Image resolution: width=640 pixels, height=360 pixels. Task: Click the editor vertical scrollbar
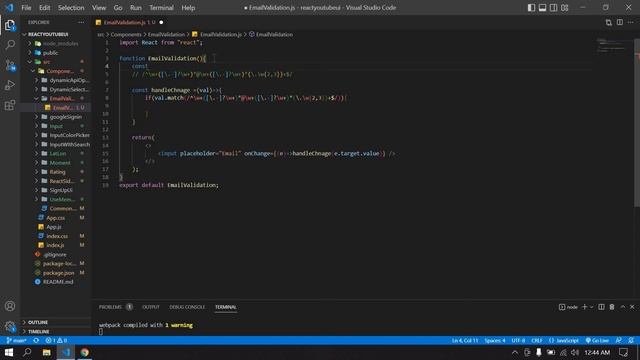pyautogui.click(x=637, y=122)
